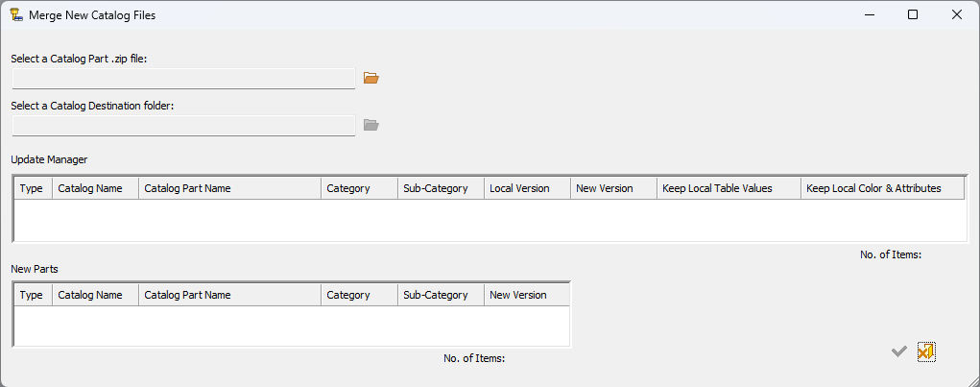Click the gray folder icon for destination folder
Screen dimensions: 980x387
371,125
